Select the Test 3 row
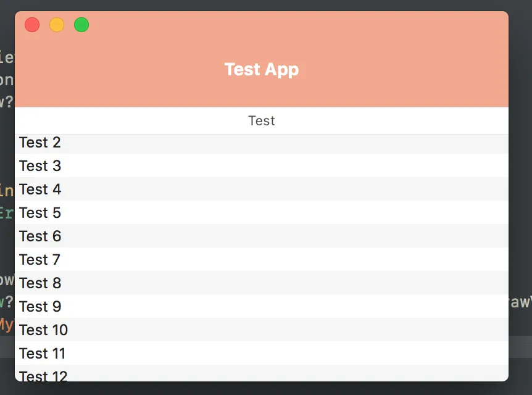Screen dimensions: 532x395 coord(40,166)
